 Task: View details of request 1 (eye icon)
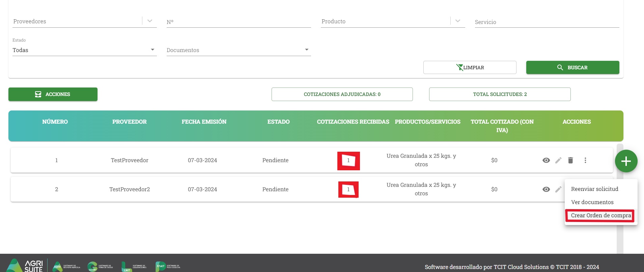pyautogui.click(x=546, y=160)
